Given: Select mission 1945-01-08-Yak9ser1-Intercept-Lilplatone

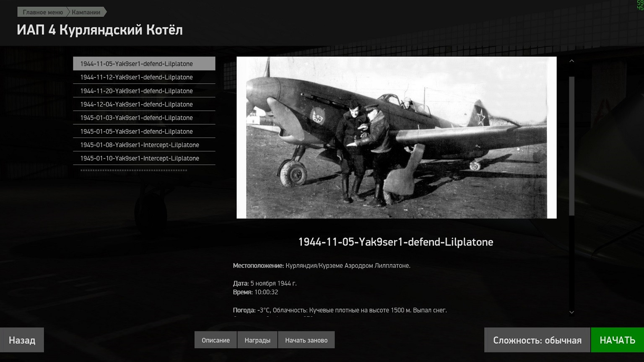Looking at the screenshot, I should pyautogui.click(x=144, y=145).
